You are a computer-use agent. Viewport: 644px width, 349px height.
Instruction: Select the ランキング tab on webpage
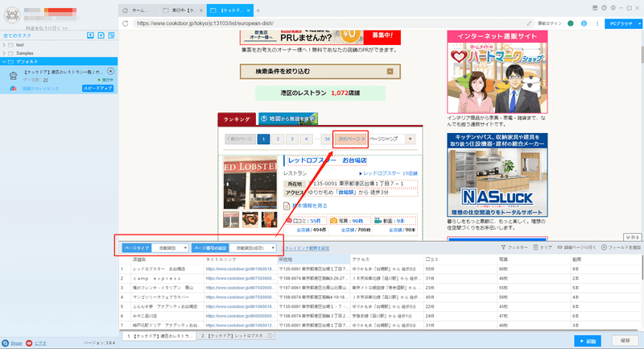pyautogui.click(x=237, y=119)
